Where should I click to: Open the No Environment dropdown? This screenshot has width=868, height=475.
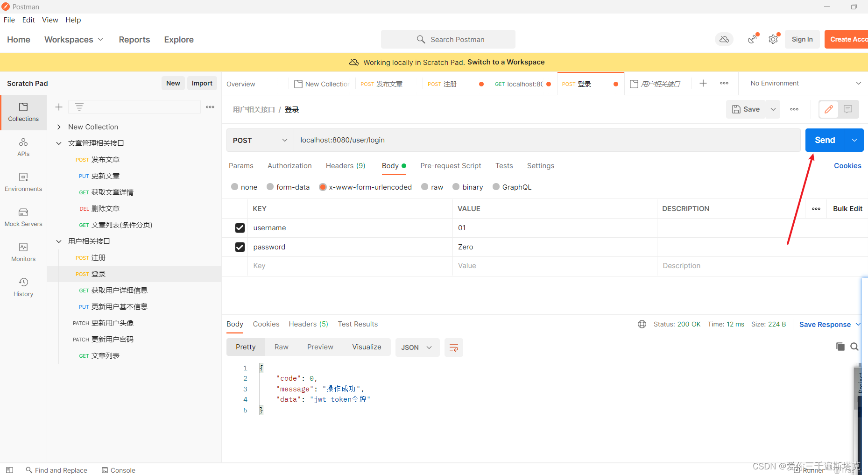[x=802, y=83]
